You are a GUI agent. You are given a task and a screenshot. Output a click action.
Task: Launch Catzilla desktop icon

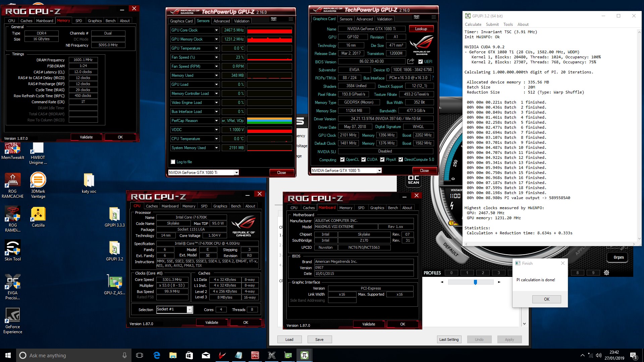click(x=38, y=217)
